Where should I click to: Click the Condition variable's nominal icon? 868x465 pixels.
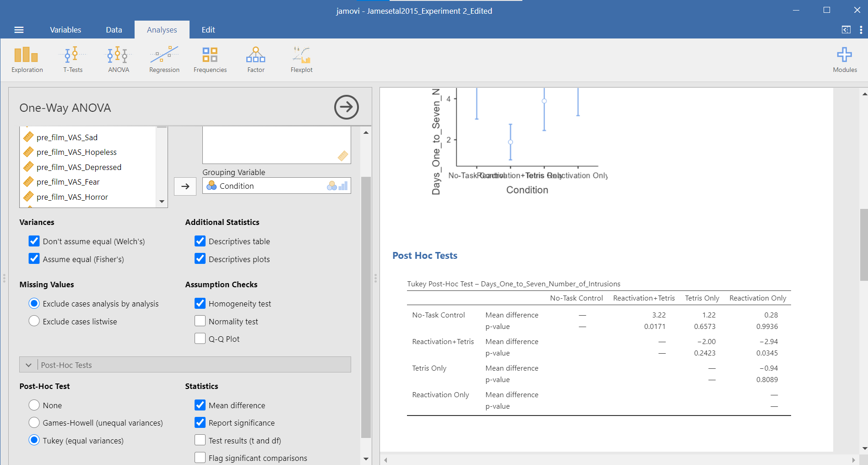tap(212, 186)
